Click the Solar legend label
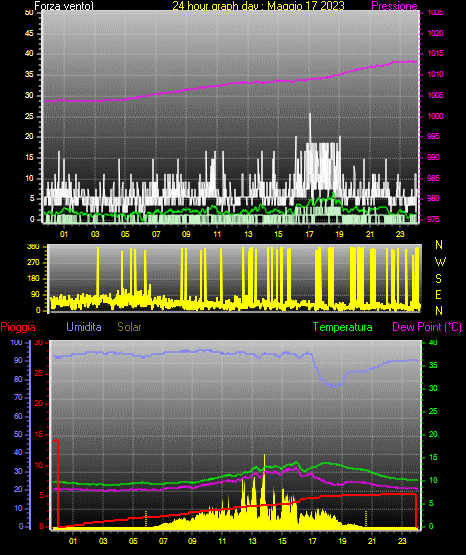 click(129, 327)
